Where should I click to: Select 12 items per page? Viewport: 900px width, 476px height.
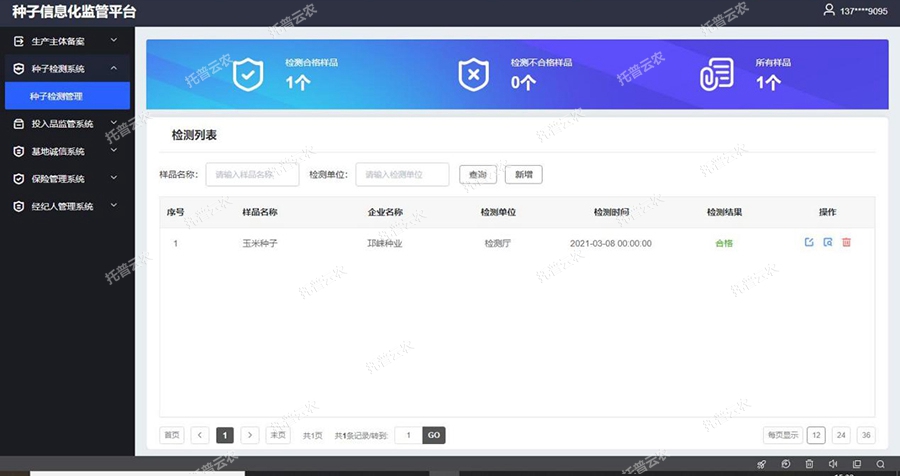click(x=816, y=435)
